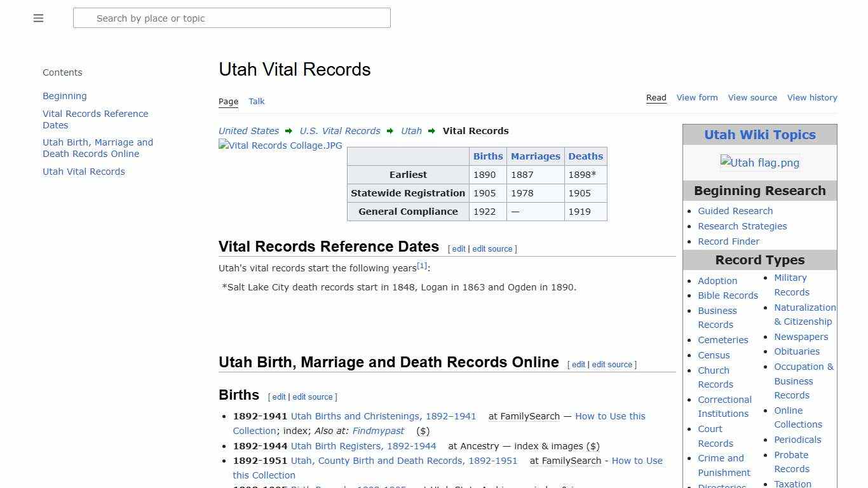Switch to the Talk tab
Image resolution: width=868 pixels, height=488 pixels.
point(257,101)
